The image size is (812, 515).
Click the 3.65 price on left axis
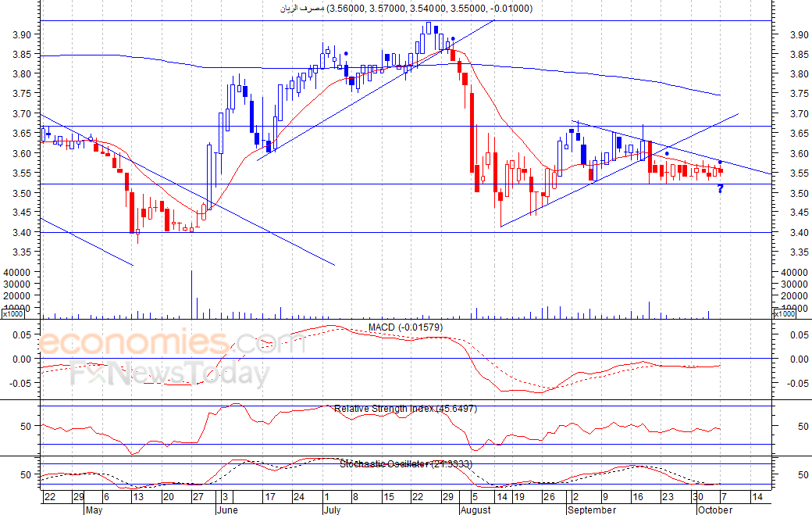(23, 133)
